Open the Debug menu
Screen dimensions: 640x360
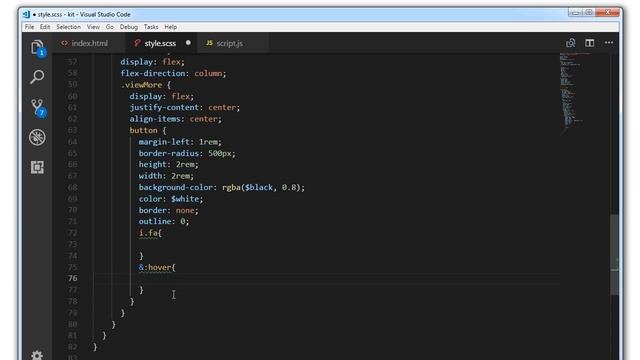[129, 27]
